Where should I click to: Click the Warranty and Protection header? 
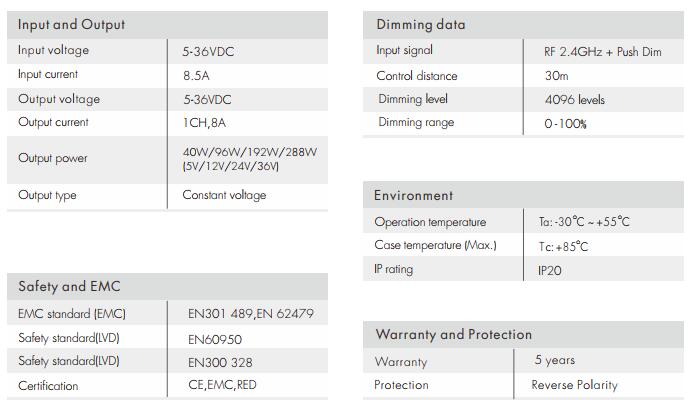pyautogui.click(x=453, y=335)
